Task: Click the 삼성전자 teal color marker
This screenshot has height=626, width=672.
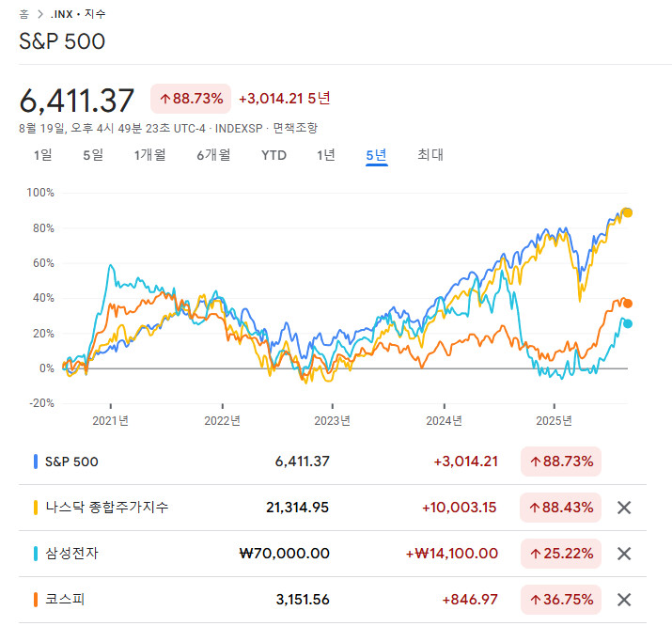Action: (36, 554)
